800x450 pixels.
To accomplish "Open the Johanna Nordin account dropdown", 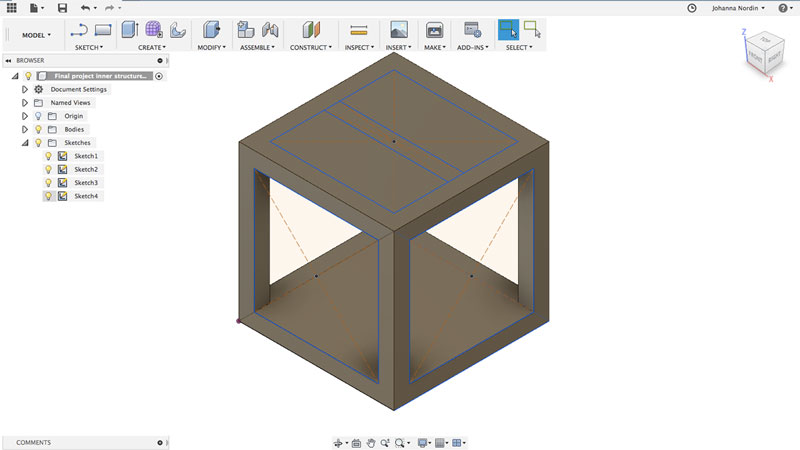I will click(738, 8).
